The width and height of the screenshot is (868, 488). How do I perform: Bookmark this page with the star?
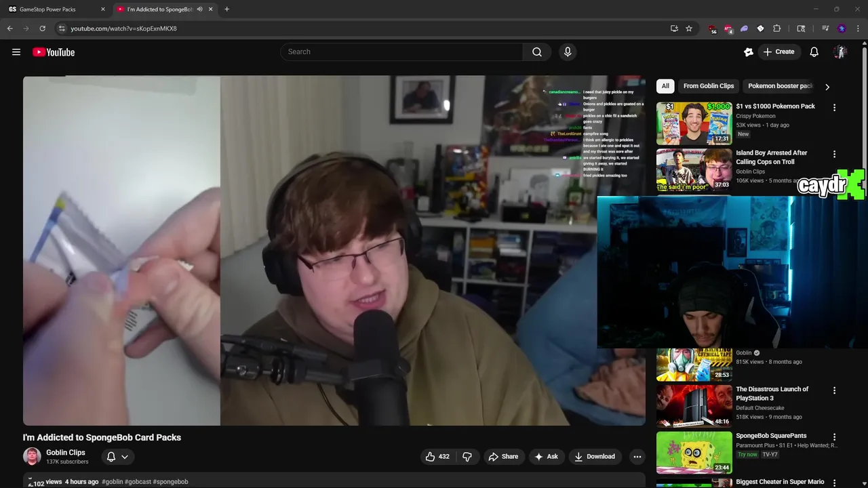point(689,28)
